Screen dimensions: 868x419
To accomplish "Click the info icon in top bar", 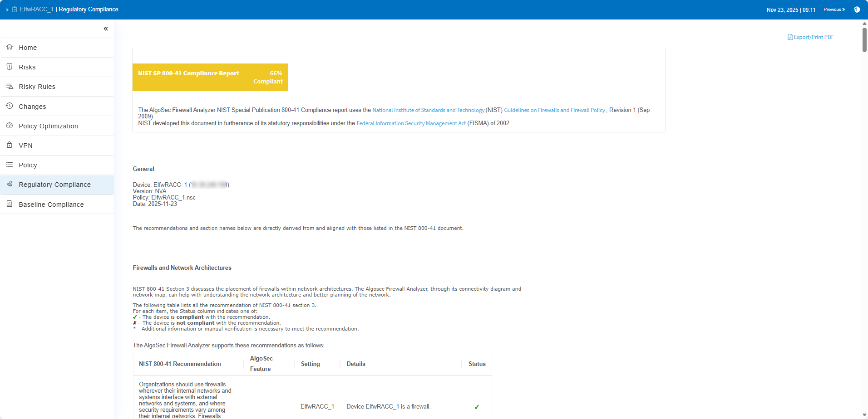I will coord(857,10).
